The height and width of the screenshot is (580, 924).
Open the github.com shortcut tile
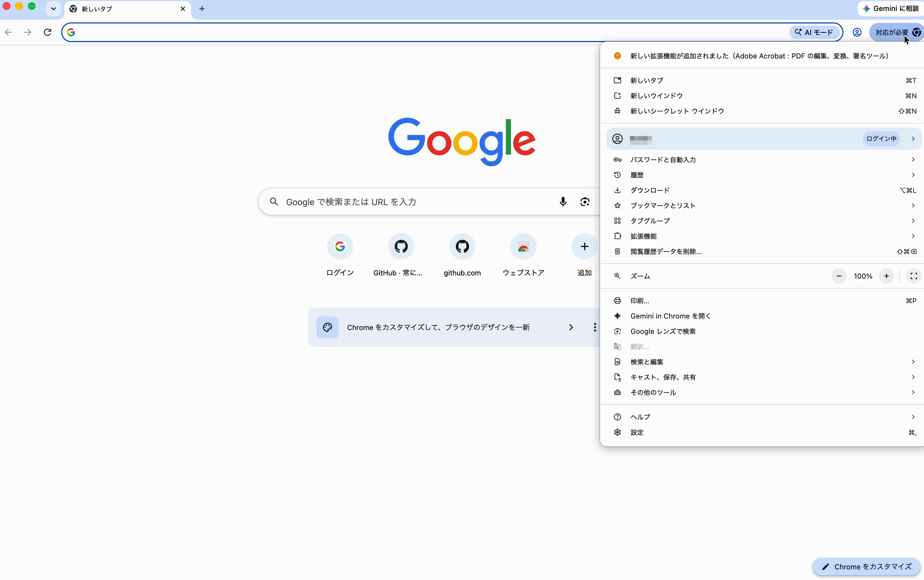(x=462, y=255)
